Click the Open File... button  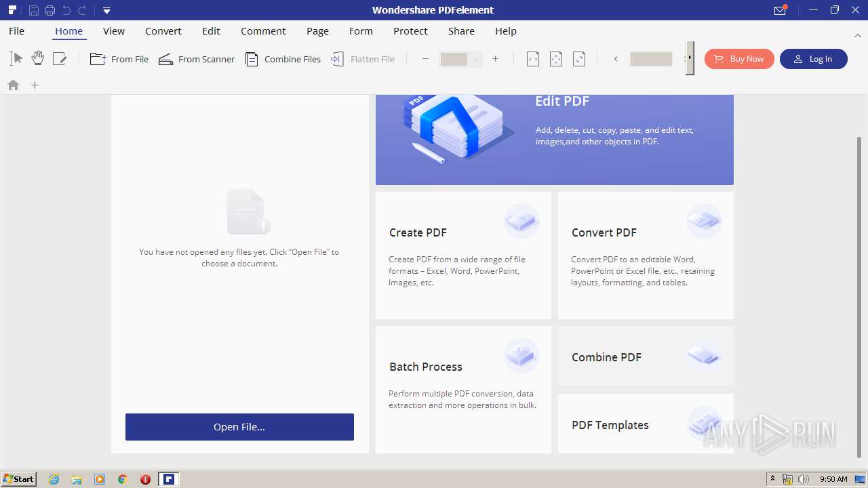(x=239, y=427)
